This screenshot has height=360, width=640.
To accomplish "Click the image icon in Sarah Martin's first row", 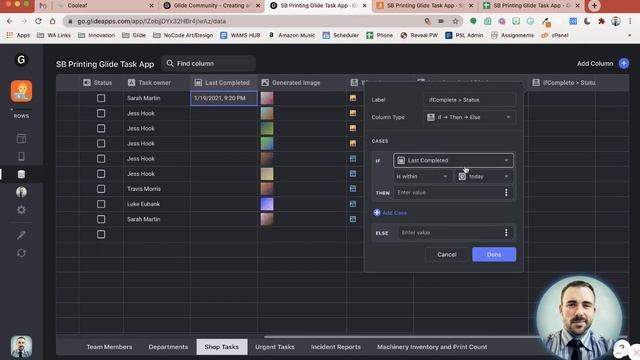I will click(353, 98).
